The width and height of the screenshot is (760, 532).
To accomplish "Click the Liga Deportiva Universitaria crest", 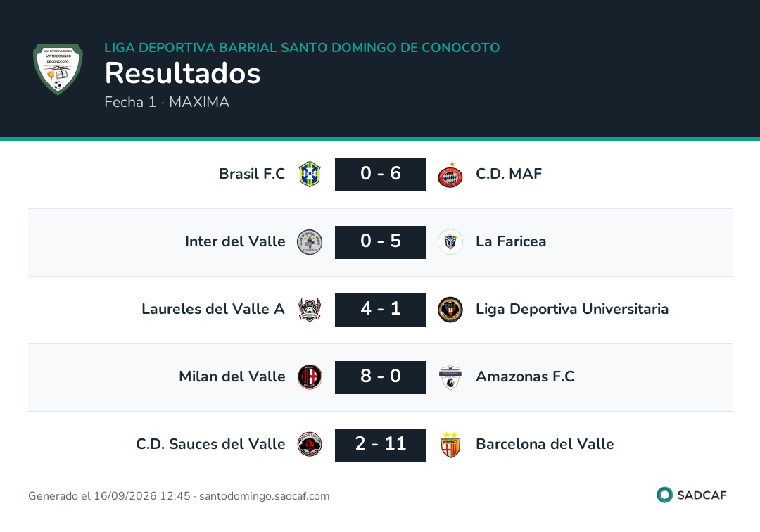I will 450,310.
